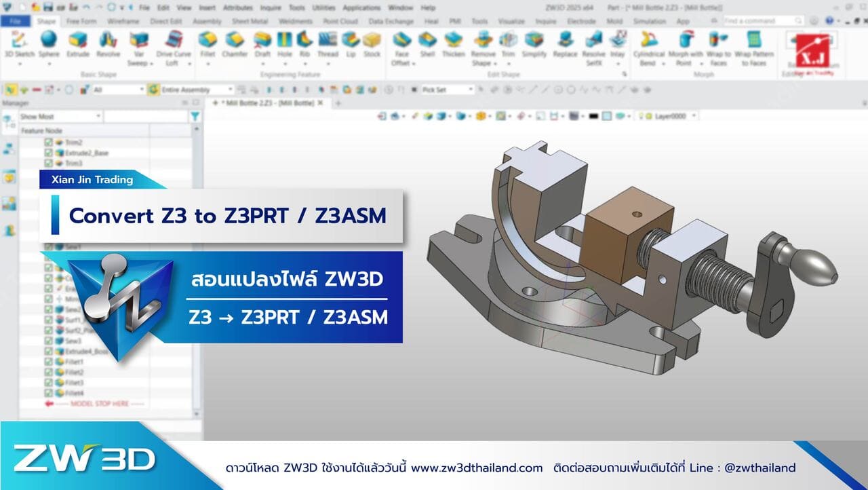Open the Data Exchange ribbon tab
The width and height of the screenshot is (868, 490).
[x=391, y=21]
